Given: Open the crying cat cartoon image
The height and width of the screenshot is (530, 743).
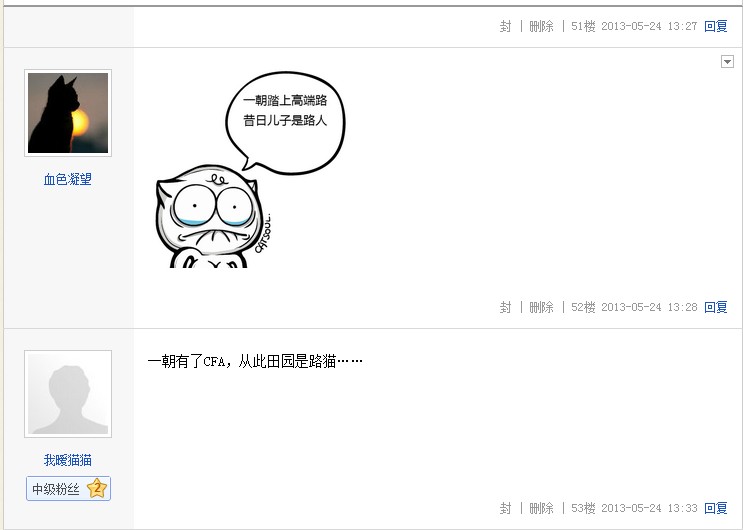Looking at the screenshot, I should pos(250,170).
